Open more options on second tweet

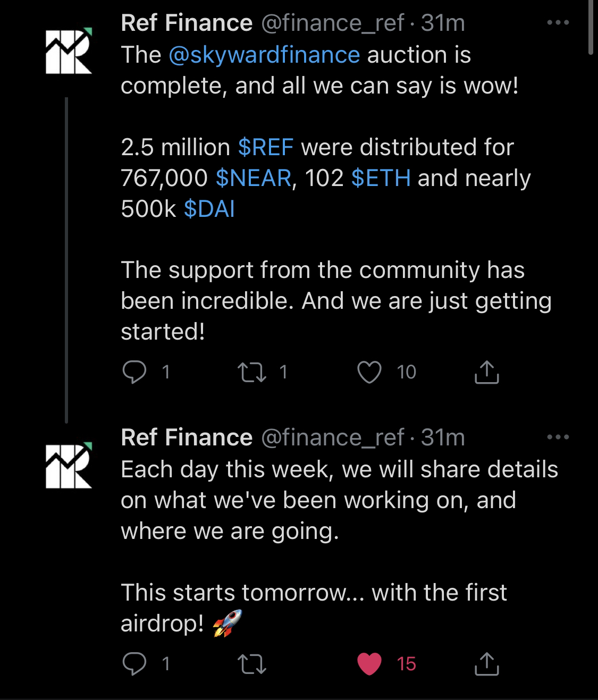tap(558, 437)
